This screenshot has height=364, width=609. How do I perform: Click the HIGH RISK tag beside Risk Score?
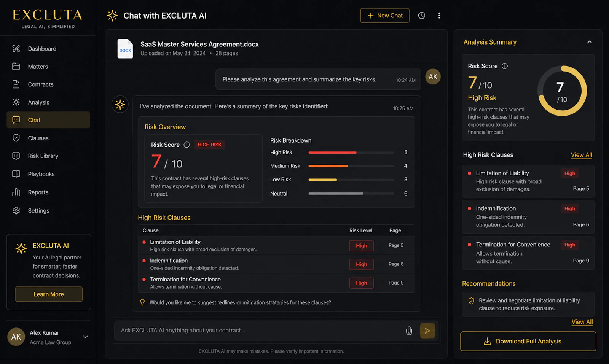[209, 145]
